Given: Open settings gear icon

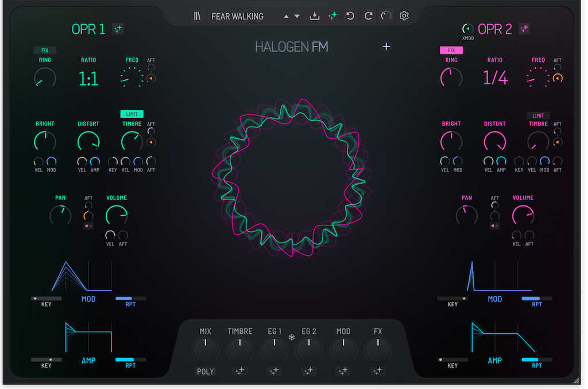Looking at the screenshot, I should tap(404, 16).
